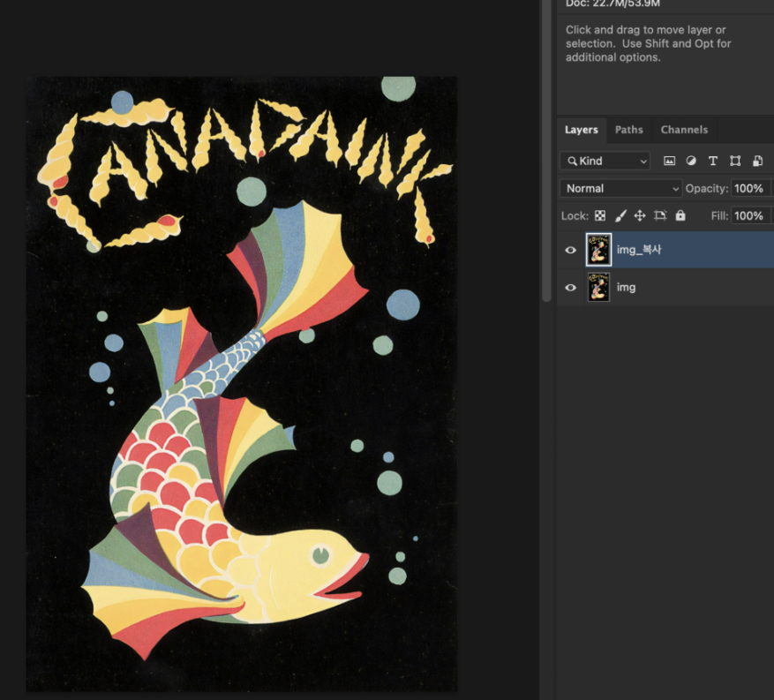Click the Fill value field
The width and height of the screenshot is (774, 700).
pos(751,215)
